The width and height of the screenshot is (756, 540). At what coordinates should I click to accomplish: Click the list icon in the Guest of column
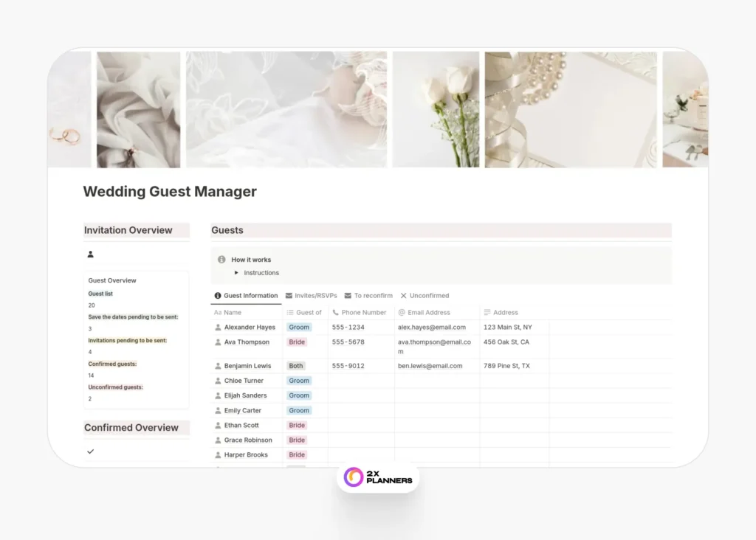(x=290, y=312)
